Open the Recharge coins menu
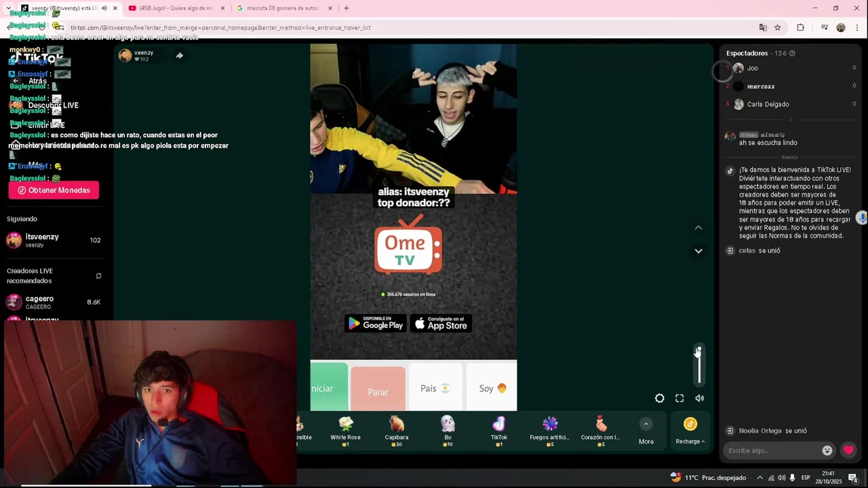This screenshot has width=868, height=488. pos(690,431)
